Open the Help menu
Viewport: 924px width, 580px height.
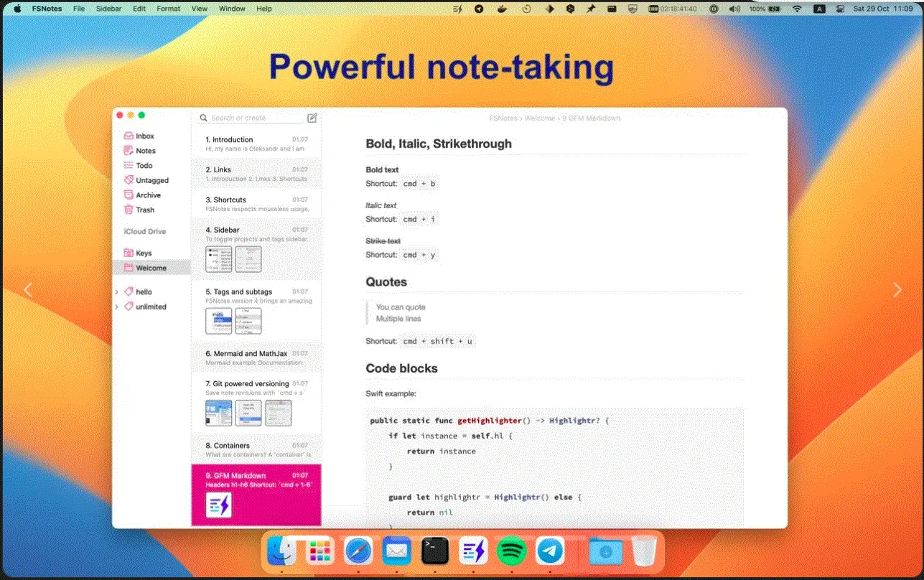pyautogui.click(x=264, y=9)
